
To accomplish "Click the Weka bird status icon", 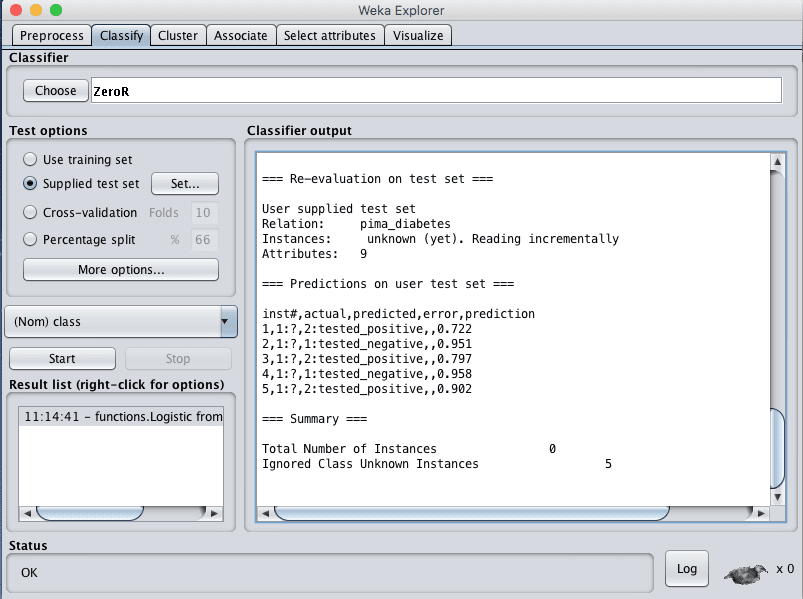I will pos(746,573).
